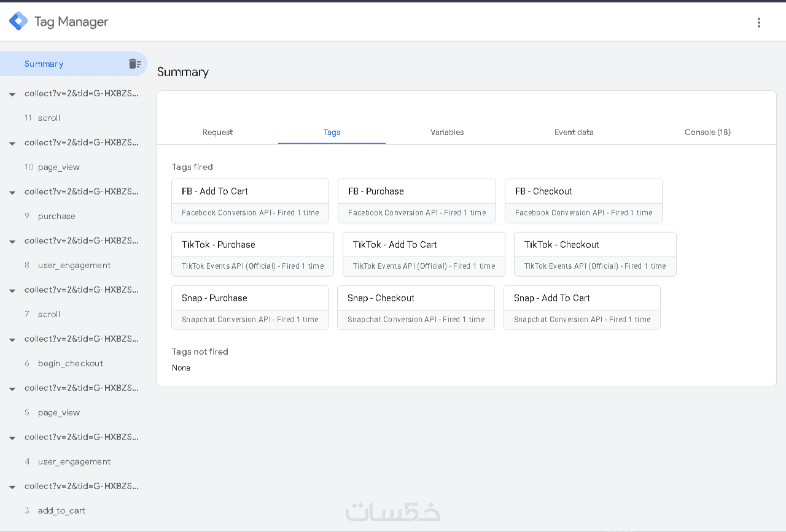Open the TikTok - Add To Cart tag card
Viewport: 786px width, 532px height.
pos(424,254)
